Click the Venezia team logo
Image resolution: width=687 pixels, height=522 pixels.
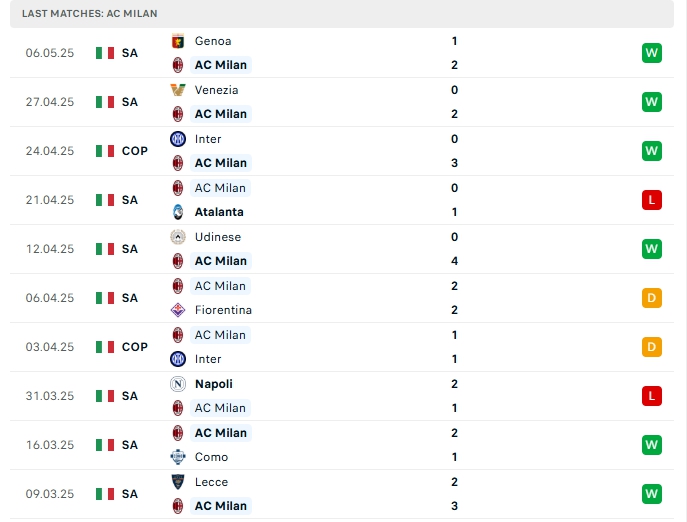[177, 90]
